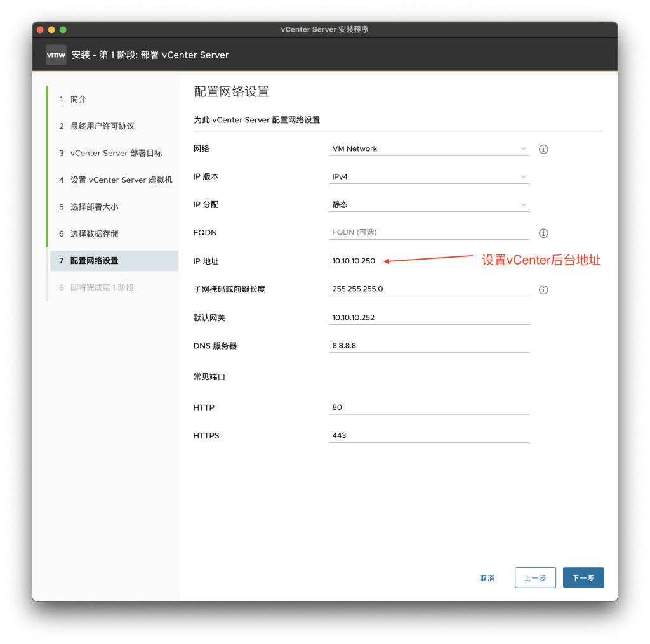Click the info icon beside FQDN field

click(x=543, y=233)
